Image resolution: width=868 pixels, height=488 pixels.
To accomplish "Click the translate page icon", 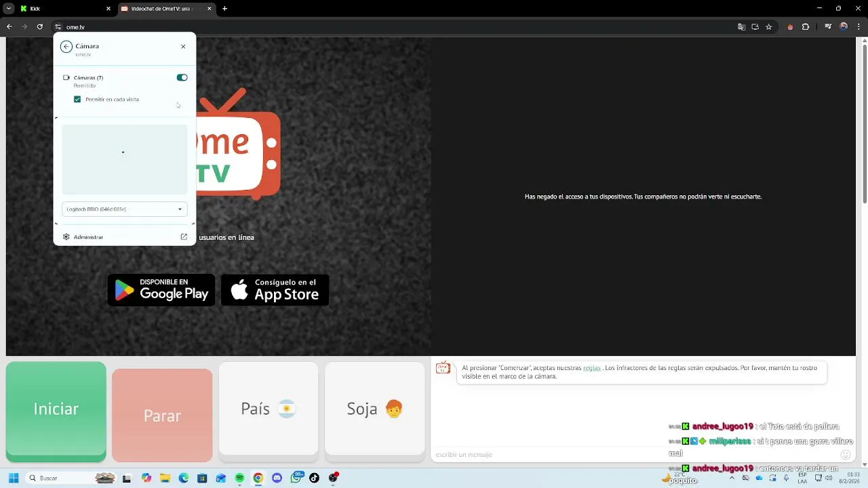I will (741, 27).
